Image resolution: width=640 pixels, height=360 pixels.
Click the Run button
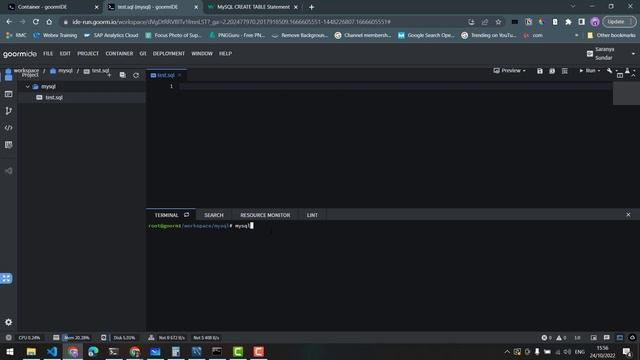587,71
